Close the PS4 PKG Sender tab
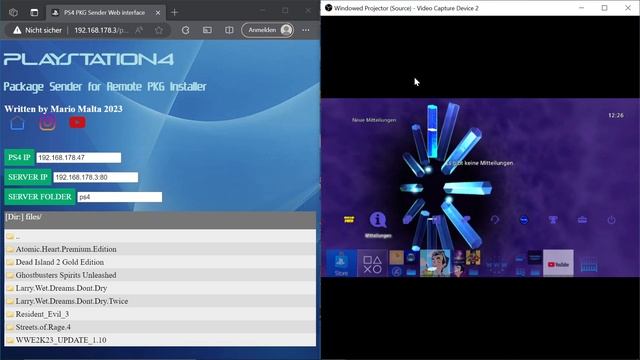640x360 pixels. [x=158, y=13]
